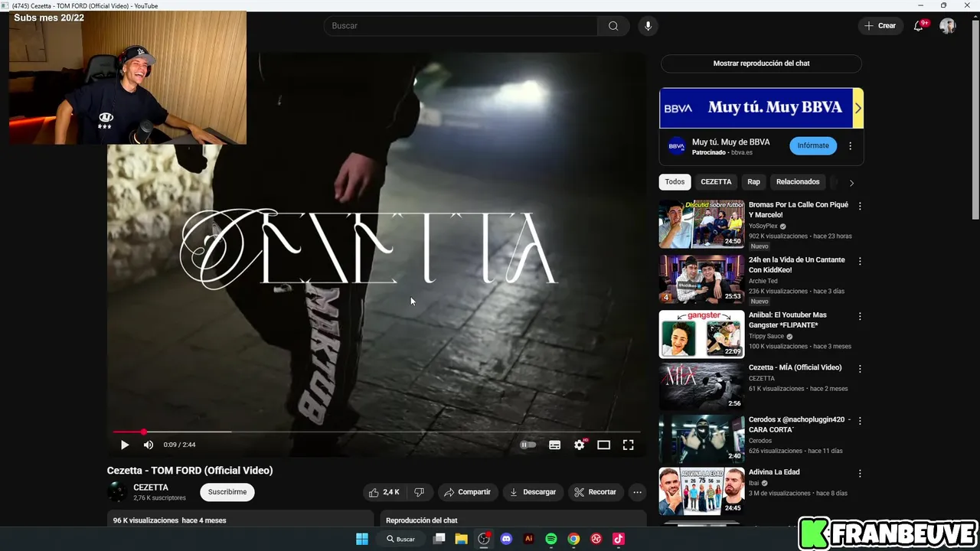Open options for Cerodos CARA CORTA video
Image resolution: width=980 pixels, height=551 pixels.
pos(860,421)
